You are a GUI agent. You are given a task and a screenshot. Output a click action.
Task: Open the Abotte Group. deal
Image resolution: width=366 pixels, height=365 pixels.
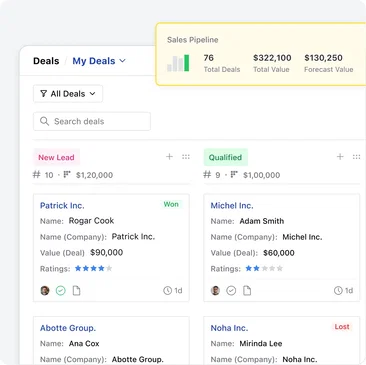pyautogui.click(x=68, y=328)
